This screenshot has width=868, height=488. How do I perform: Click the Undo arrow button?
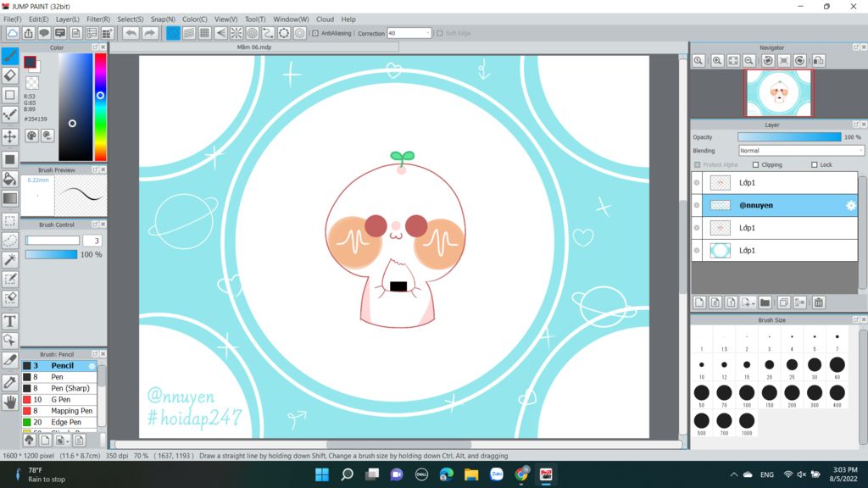tap(131, 33)
